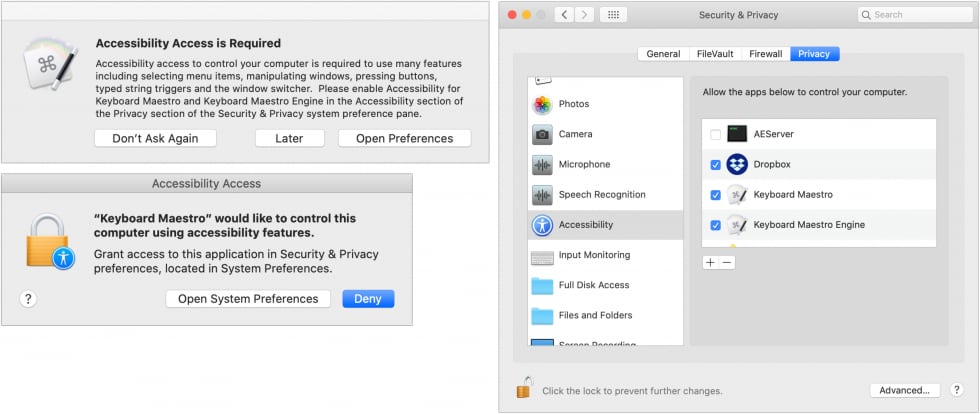The width and height of the screenshot is (980, 414).
Task: Enable the AEServer checkbox
Action: 714,134
